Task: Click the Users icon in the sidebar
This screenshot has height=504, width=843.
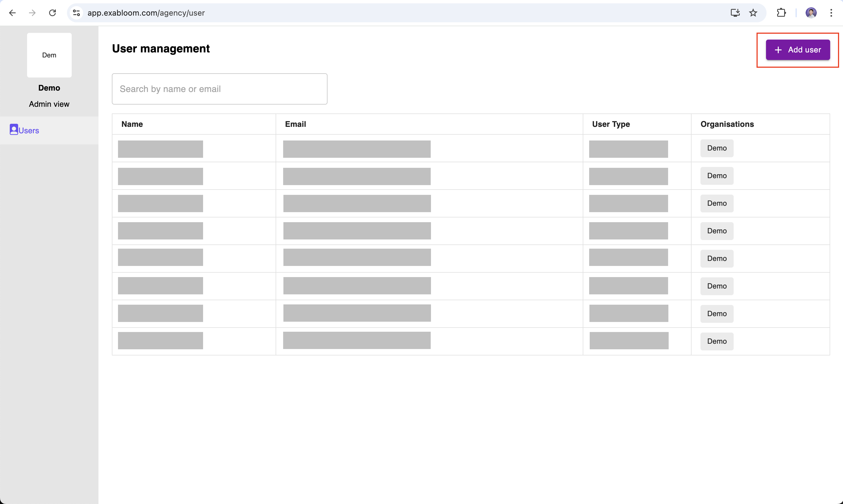Action: pyautogui.click(x=14, y=129)
